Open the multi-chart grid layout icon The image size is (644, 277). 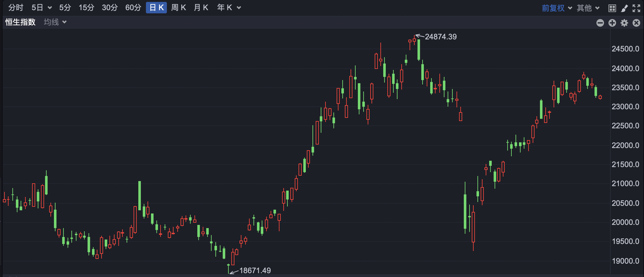[612, 8]
